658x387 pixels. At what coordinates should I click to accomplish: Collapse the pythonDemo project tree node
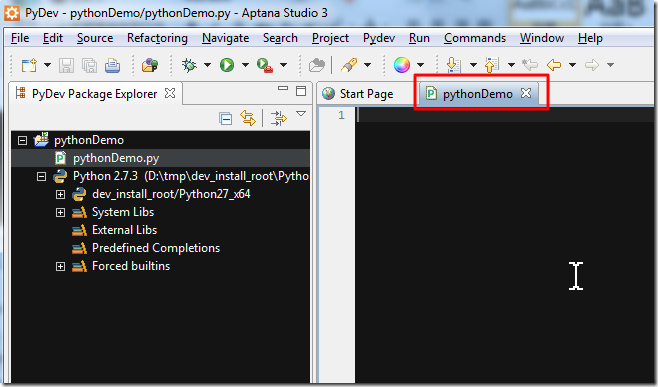pyautogui.click(x=22, y=140)
